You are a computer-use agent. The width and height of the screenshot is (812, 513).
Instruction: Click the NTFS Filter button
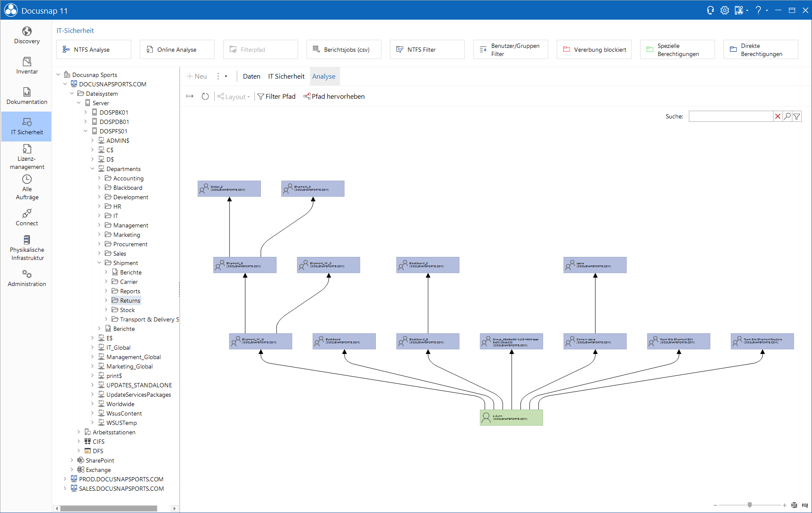[x=427, y=50]
